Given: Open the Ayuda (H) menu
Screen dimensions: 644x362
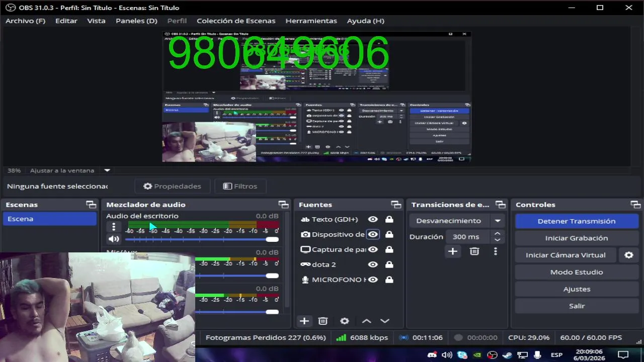Looking at the screenshot, I should [365, 21].
